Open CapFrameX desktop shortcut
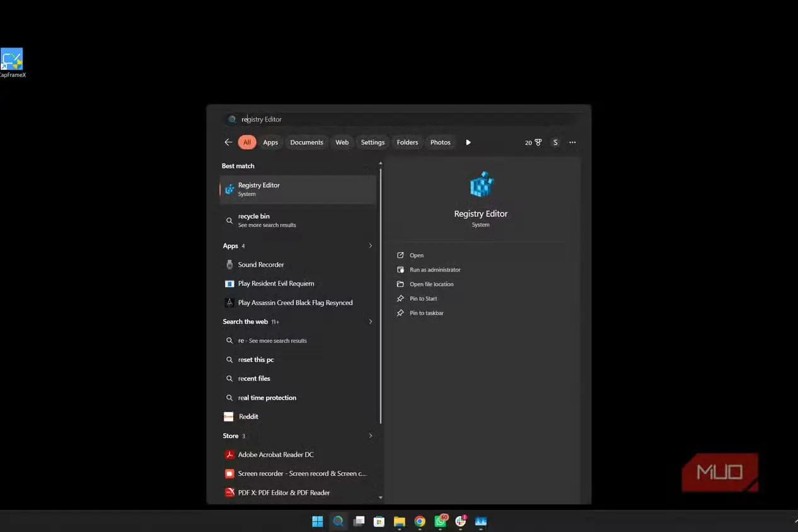This screenshot has width=798, height=532. (12, 62)
